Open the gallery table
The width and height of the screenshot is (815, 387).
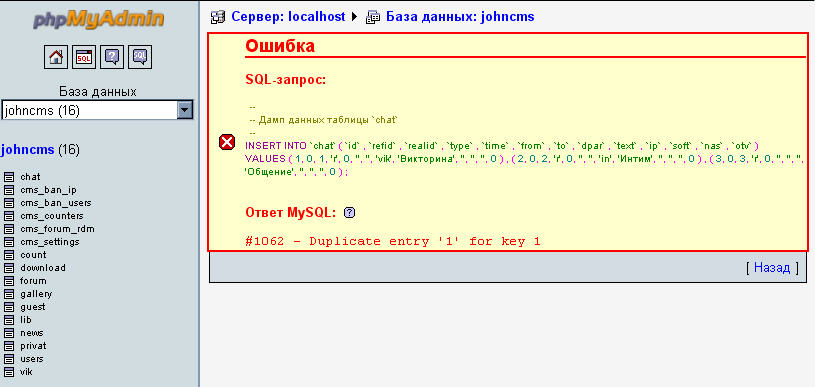[x=36, y=294]
